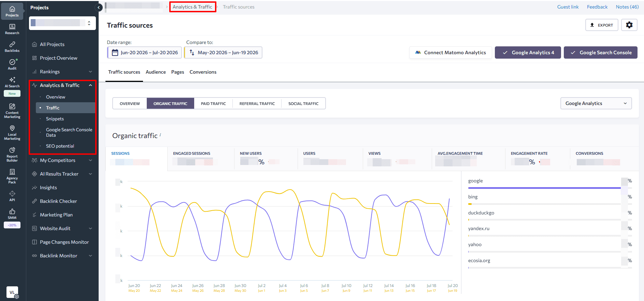Open Google Search Console Data sidebar item
This screenshot has height=301, width=644.
click(x=69, y=132)
